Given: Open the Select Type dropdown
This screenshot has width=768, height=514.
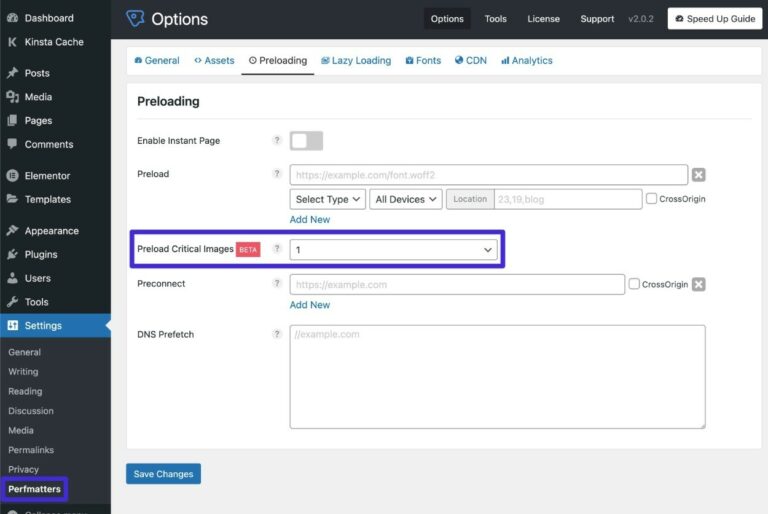Looking at the screenshot, I should [x=328, y=199].
